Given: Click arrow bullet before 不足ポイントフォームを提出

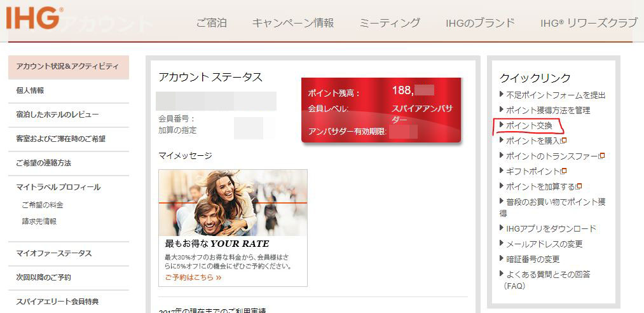Looking at the screenshot, I should click(502, 95).
